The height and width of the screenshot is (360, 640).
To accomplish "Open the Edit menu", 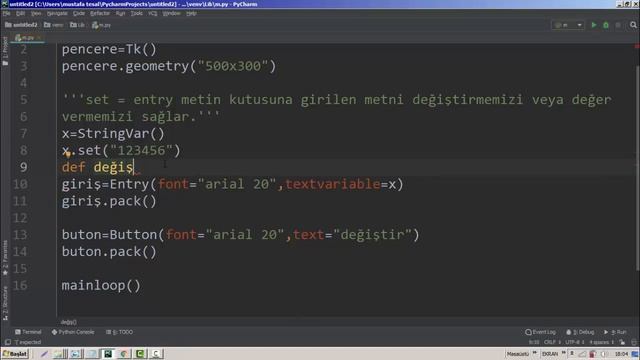I will tap(20, 13).
